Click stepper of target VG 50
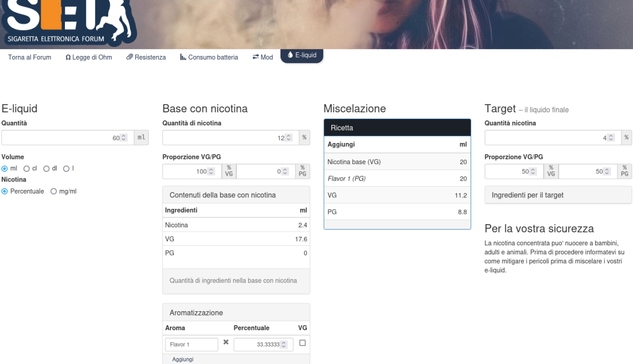This screenshot has height=364, width=633. click(533, 171)
